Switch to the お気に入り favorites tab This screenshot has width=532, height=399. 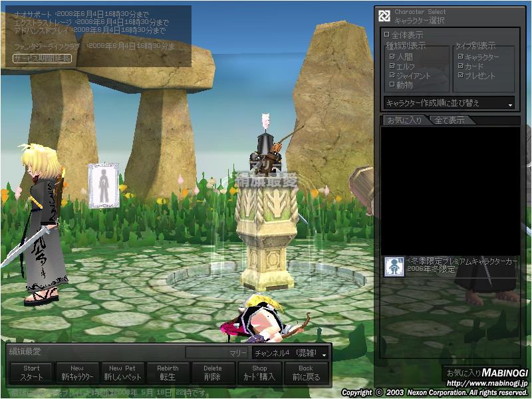point(403,120)
